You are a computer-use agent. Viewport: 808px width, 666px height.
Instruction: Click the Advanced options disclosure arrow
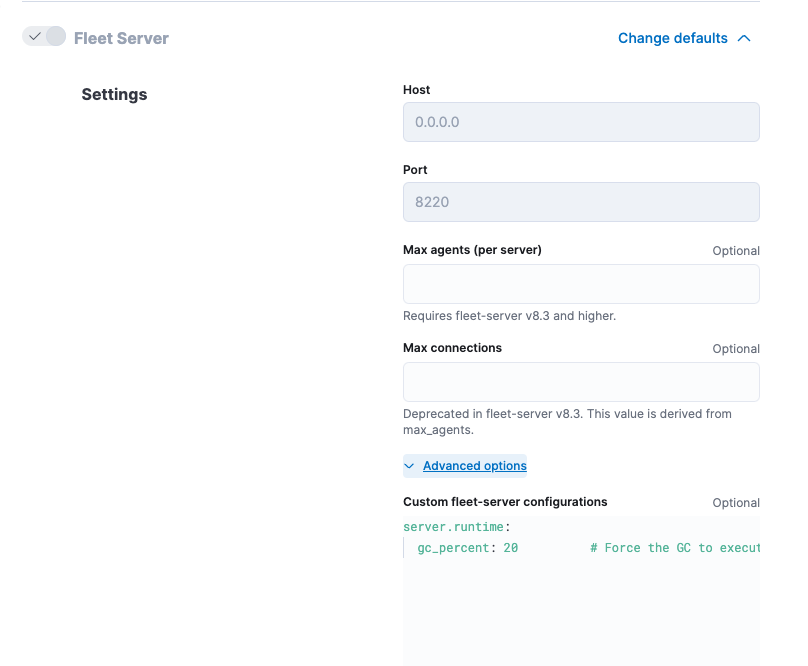pos(409,466)
